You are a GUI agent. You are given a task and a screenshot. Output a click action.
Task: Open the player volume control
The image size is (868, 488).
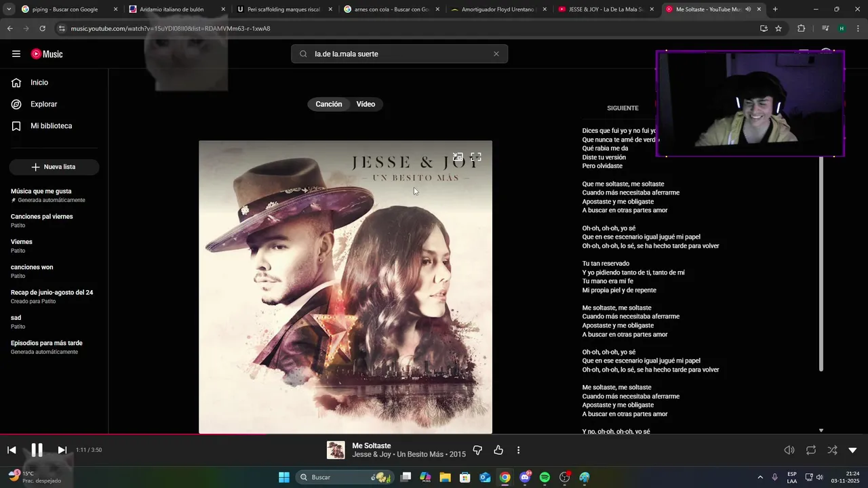pos(789,450)
